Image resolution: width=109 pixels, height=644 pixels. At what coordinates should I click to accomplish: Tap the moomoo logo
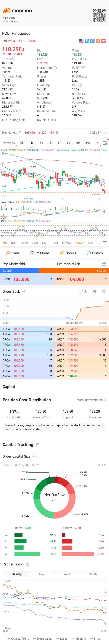coord(17,11)
